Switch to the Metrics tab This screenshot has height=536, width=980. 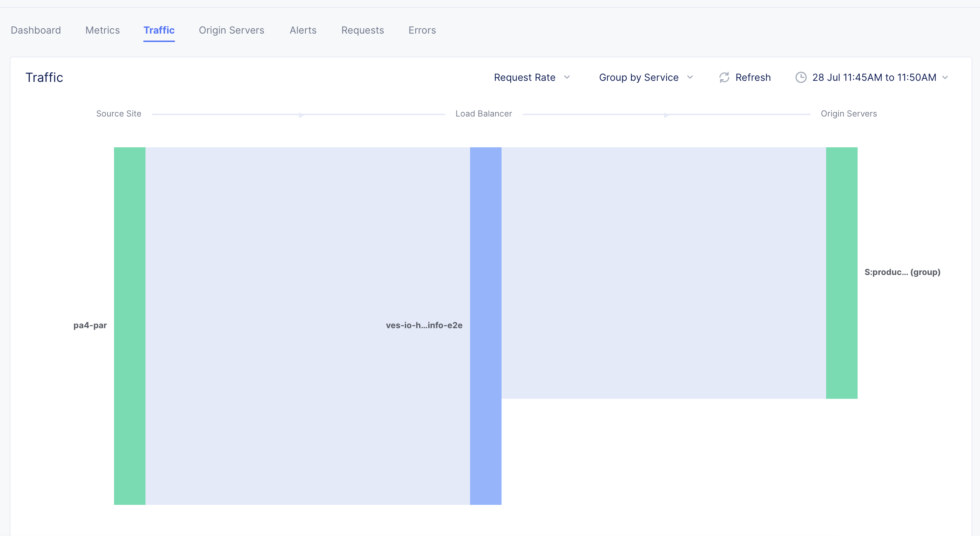(102, 30)
